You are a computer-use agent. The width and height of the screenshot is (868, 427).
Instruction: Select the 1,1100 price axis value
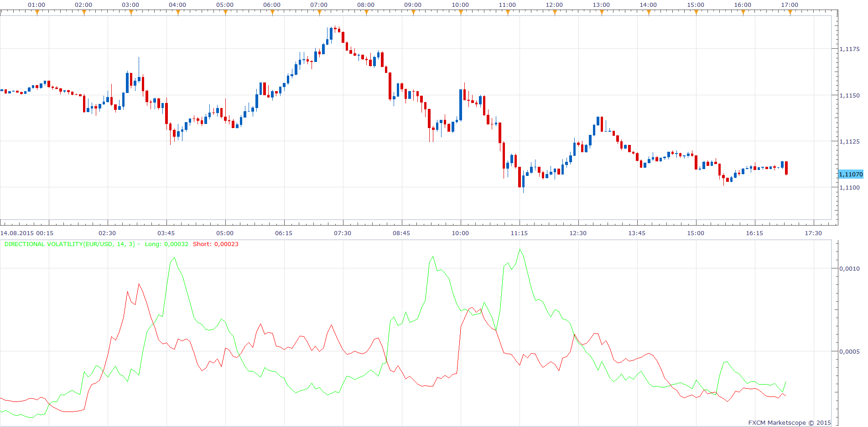pyautogui.click(x=850, y=187)
